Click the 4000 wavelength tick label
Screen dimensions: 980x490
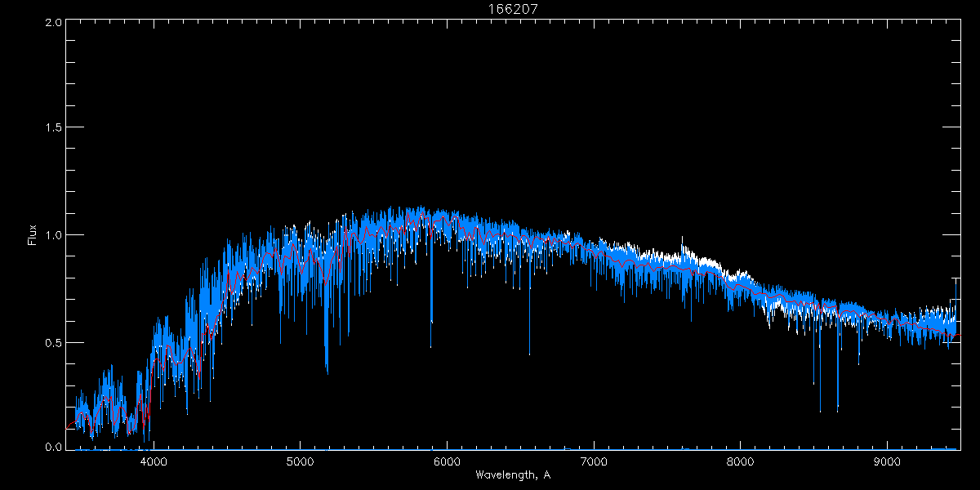point(154,461)
